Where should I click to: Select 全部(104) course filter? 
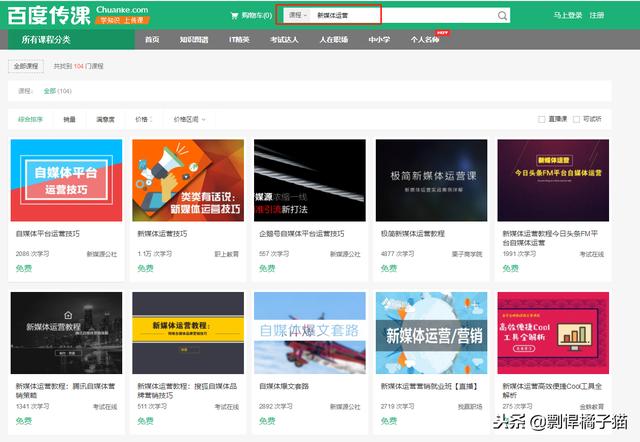tap(58, 91)
